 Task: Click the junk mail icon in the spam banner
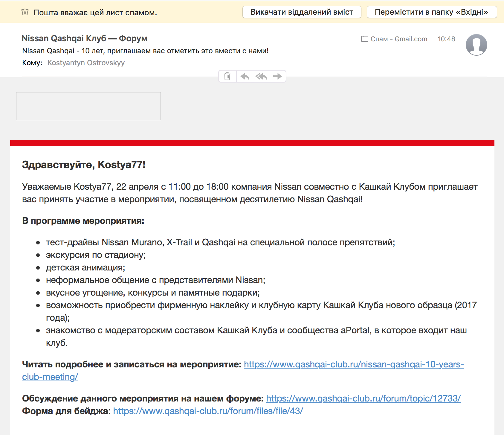(x=25, y=12)
